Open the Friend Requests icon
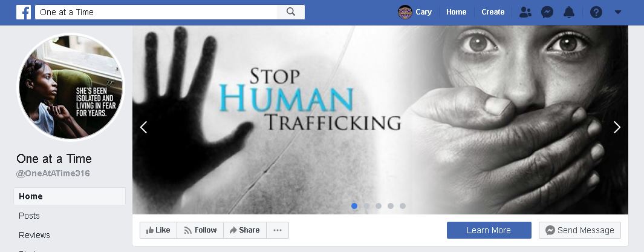 (525, 12)
